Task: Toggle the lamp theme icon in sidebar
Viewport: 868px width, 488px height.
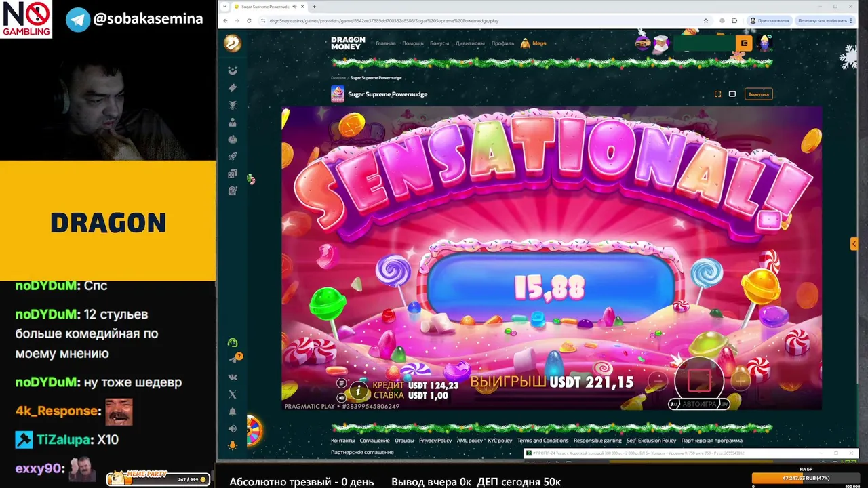Action: [233, 445]
